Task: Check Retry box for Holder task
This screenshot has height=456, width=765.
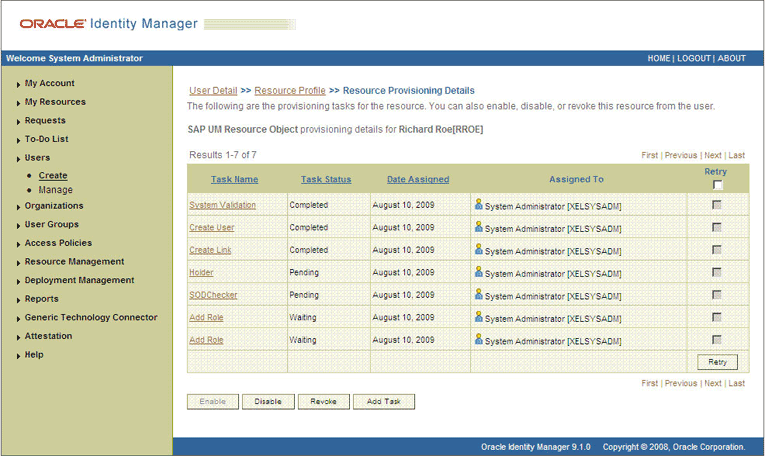Action: (717, 272)
